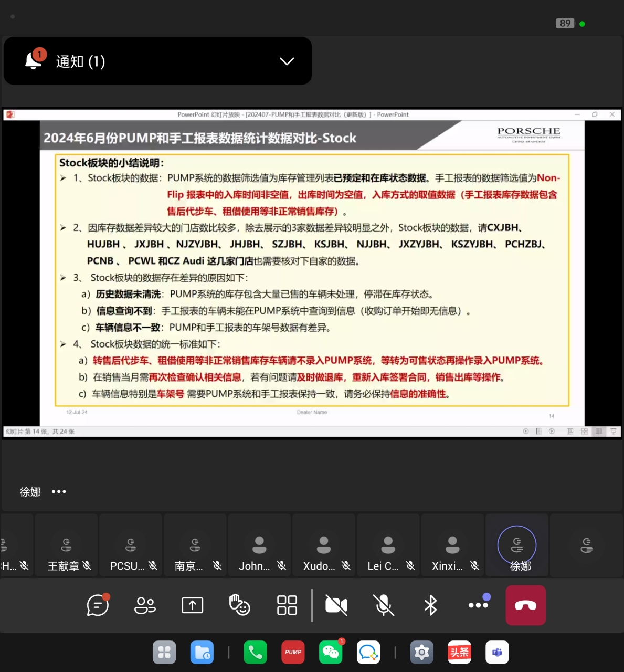Open raise hand and reactions
Screen dimensions: 624x672
click(239, 605)
